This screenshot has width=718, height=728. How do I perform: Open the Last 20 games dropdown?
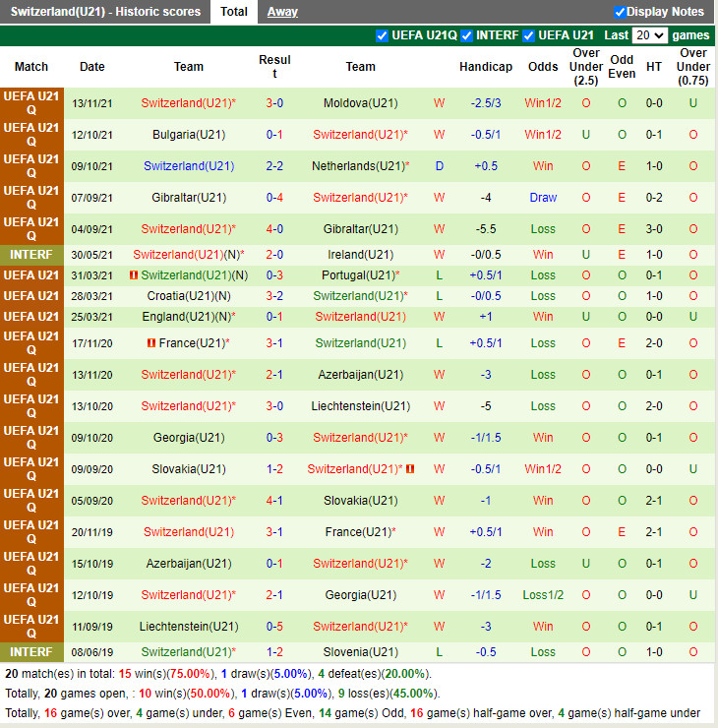pyautogui.click(x=650, y=35)
